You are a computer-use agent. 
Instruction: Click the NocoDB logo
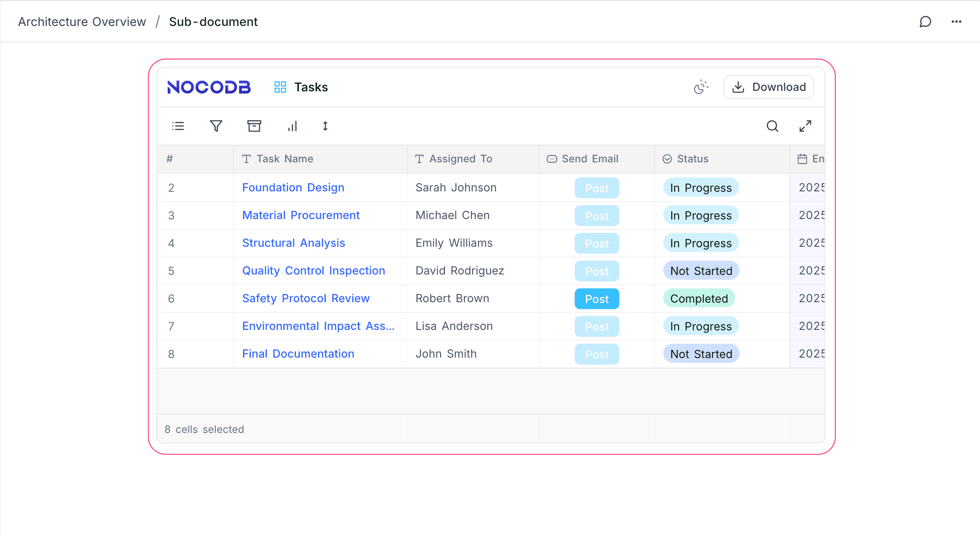click(x=209, y=87)
